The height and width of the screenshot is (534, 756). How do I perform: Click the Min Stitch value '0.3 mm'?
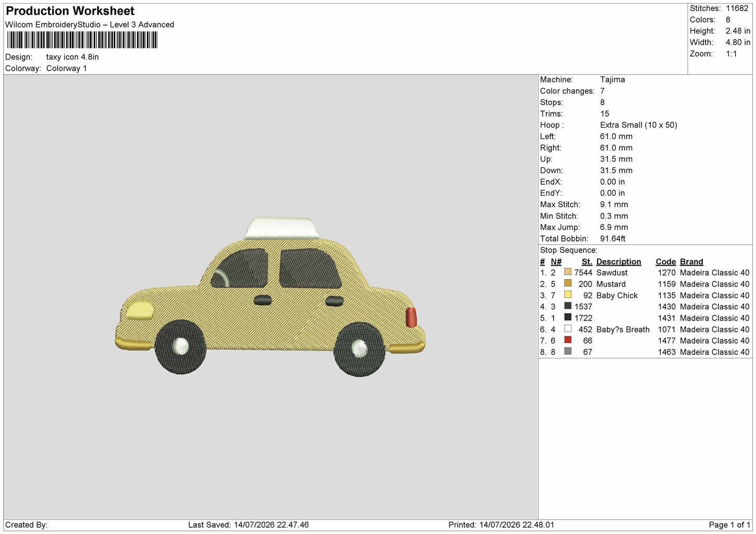pyautogui.click(x=614, y=216)
